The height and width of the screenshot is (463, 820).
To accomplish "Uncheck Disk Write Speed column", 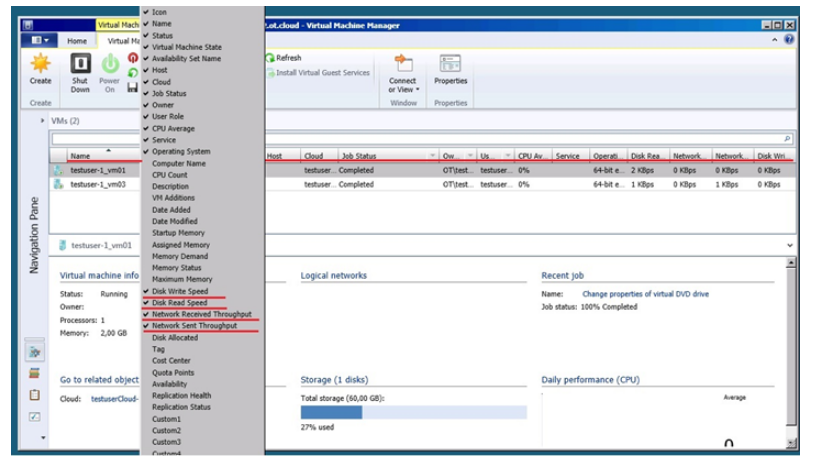I will coord(180,291).
